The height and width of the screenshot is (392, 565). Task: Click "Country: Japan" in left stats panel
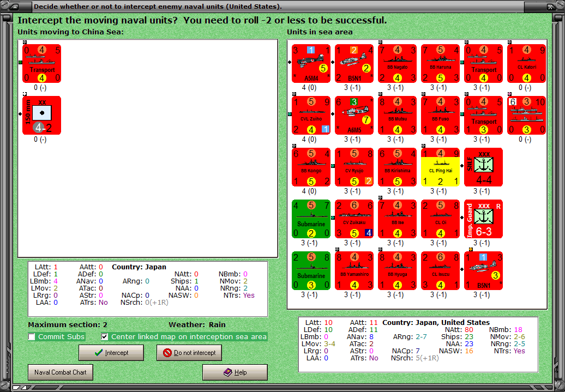(139, 267)
